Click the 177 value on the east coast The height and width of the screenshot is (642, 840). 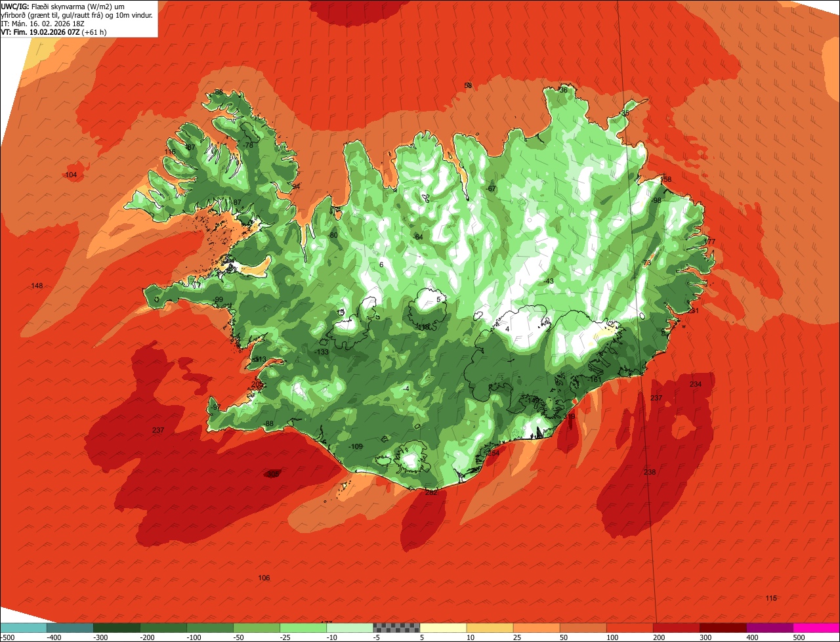709,242
